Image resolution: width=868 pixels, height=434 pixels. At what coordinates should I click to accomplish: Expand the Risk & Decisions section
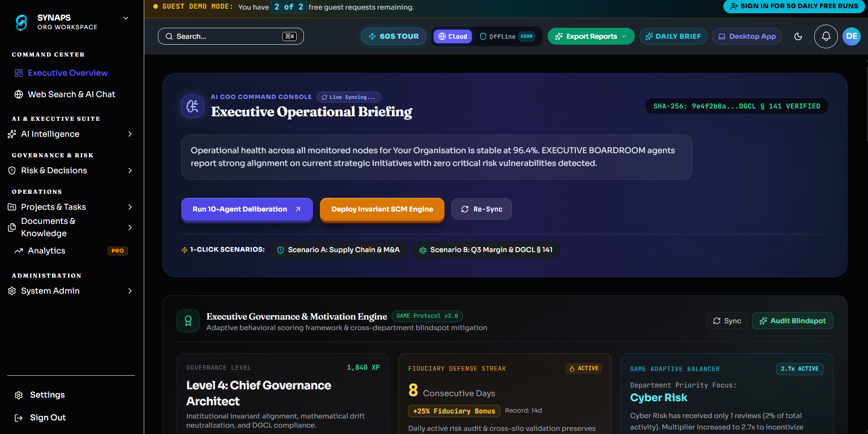(x=130, y=170)
